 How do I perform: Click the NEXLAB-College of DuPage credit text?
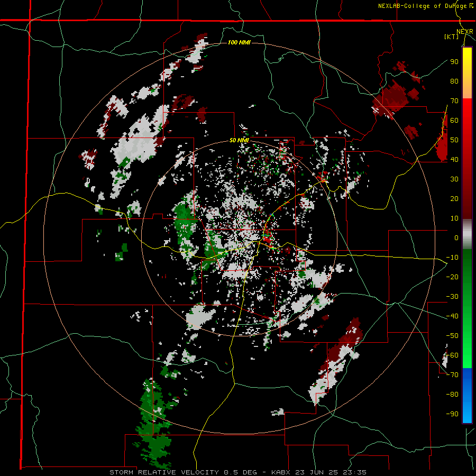tap(426, 6)
